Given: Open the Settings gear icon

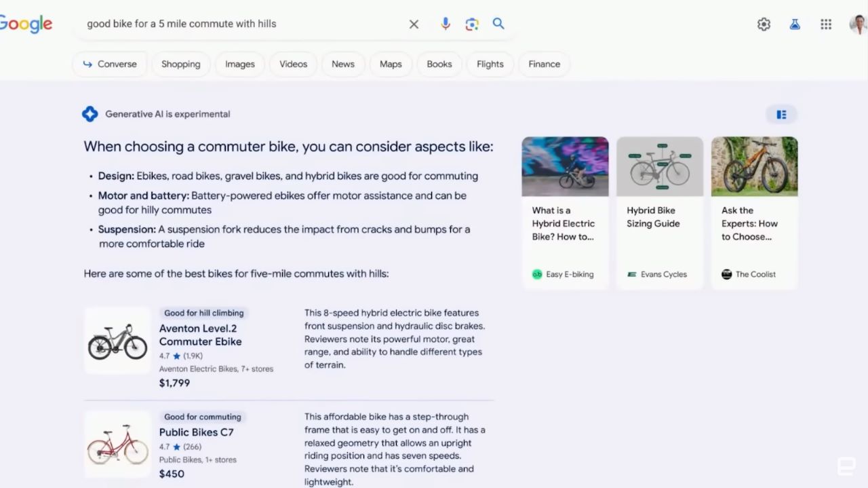Looking at the screenshot, I should (764, 24).
